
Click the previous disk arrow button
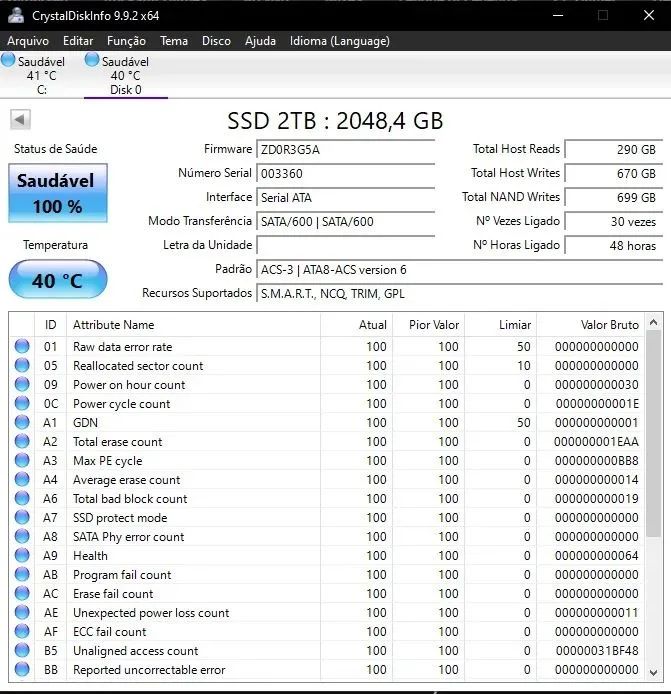coord(20,120)
